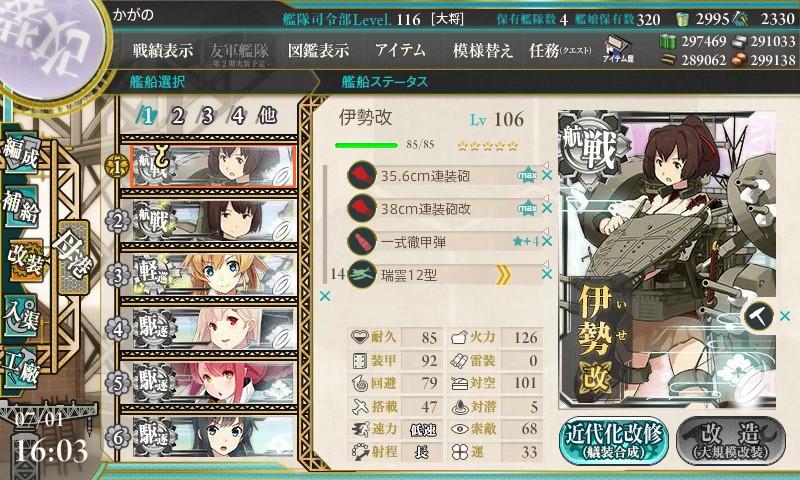Open the 編成 fleet composition menu icon

(x=21, y=153)
